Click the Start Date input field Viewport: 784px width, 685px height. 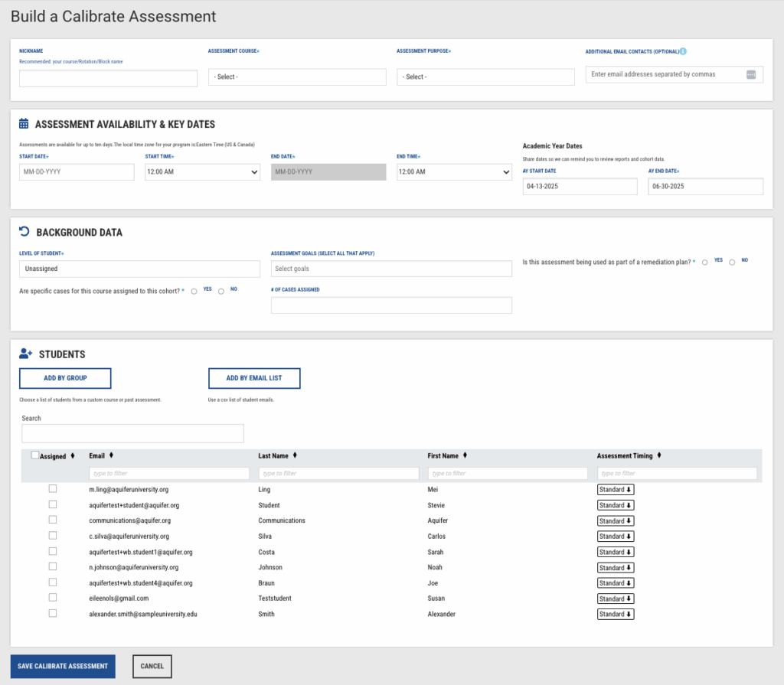click(x=77, y=172)
